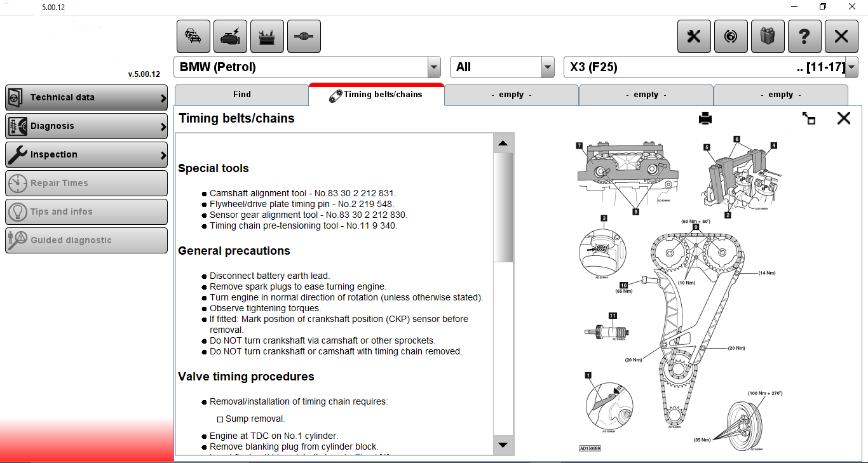
Task: Open the help question mark icon
Action: click(x=804, y=36)
